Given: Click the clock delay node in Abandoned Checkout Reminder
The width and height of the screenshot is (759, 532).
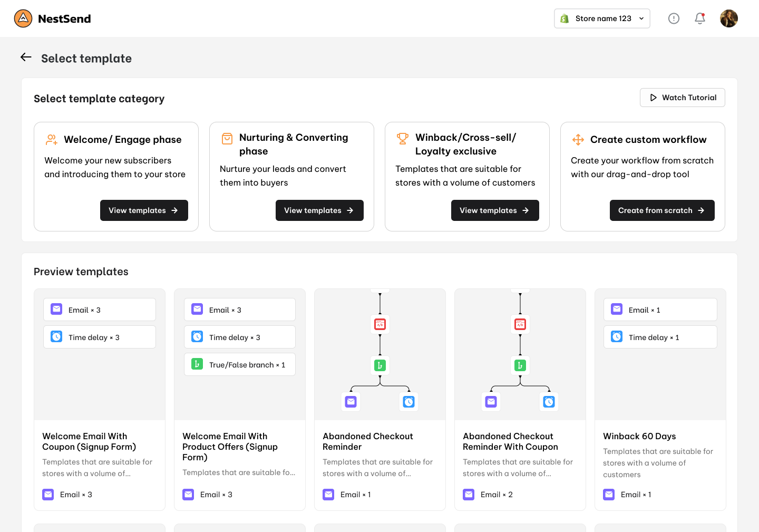Looking at the screenshot, I should coord(409,402).
